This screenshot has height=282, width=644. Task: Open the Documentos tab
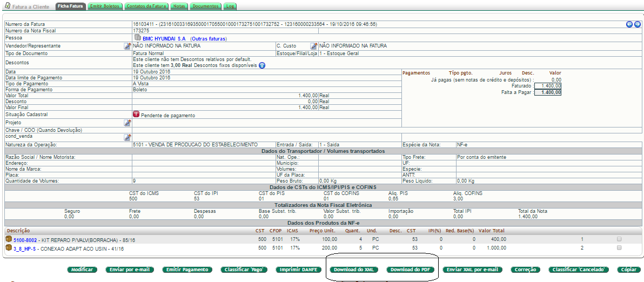point(206,6)
